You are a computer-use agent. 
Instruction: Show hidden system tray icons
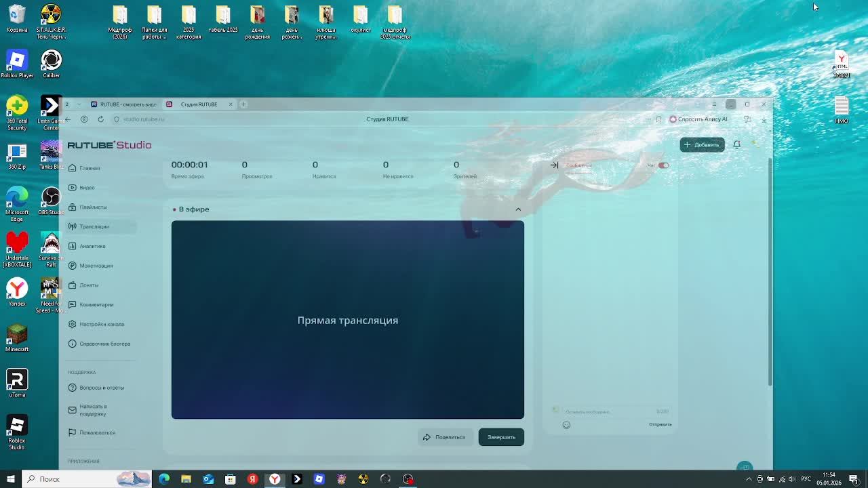pos(749,479)
